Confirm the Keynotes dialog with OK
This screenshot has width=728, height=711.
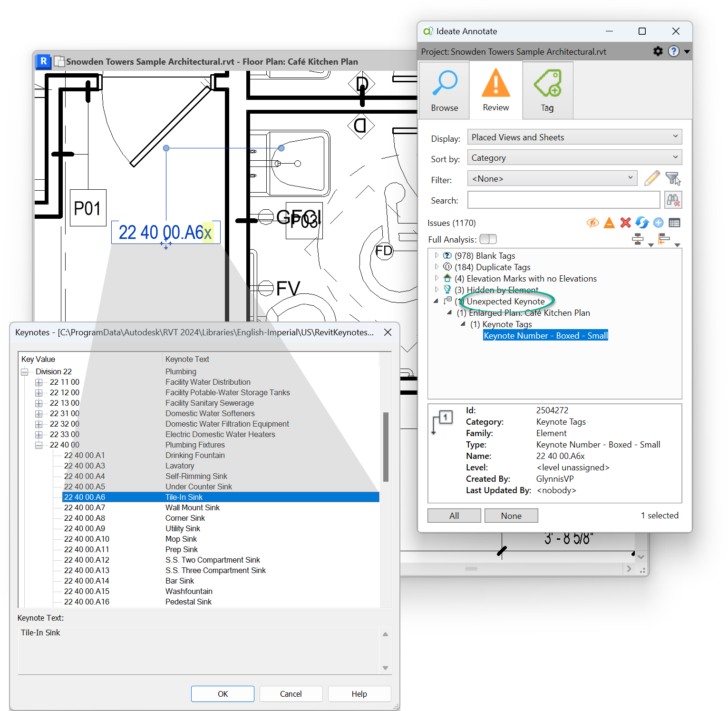coord(223,694)
